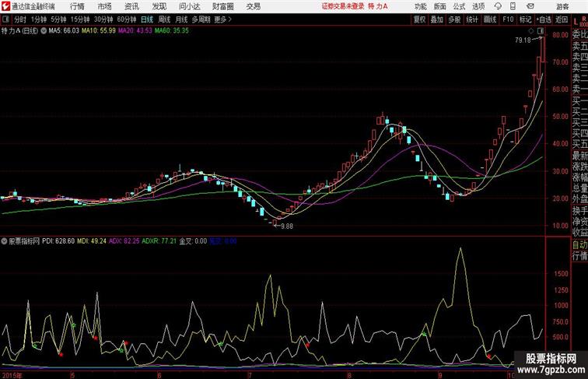Click the 复权 toolbar button
This screenshot has width=588, height=379.
[x=419, y=19]
